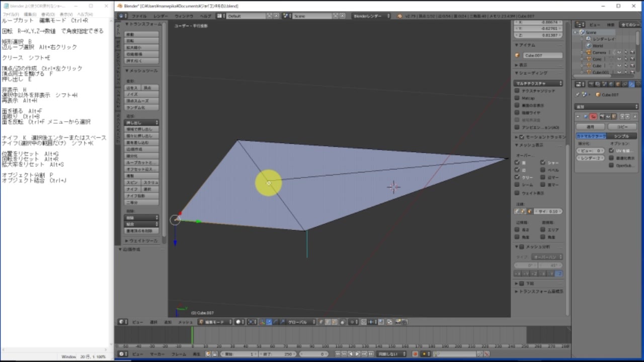Screen dimensions: 644x362
Task: Select the Modifier properties wrench icon
Action: (631, 84)
